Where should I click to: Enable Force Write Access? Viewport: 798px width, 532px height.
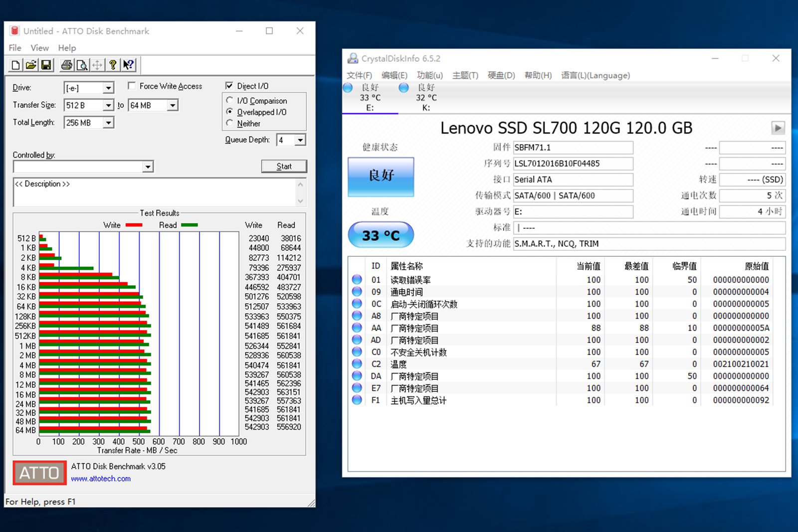pos(132,86)
